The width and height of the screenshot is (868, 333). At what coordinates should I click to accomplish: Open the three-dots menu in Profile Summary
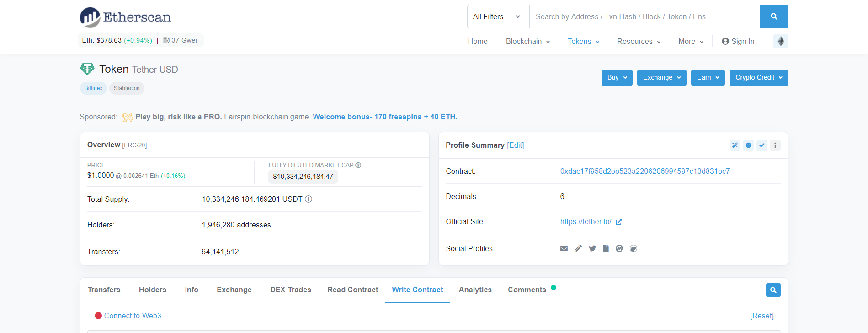[775, 145]
